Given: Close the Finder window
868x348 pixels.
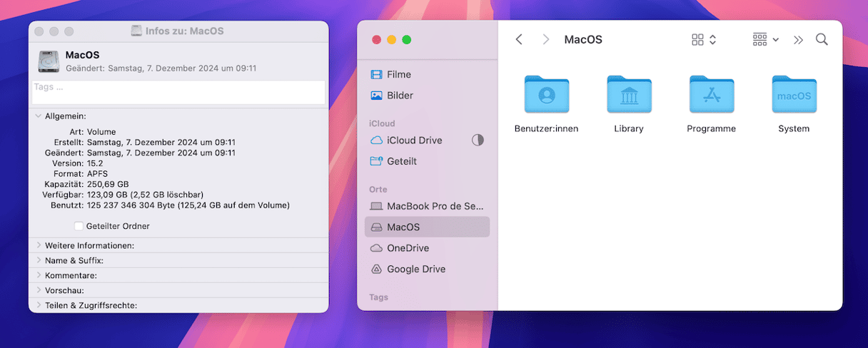Looking at the screenshot, I should click(377, 40).
